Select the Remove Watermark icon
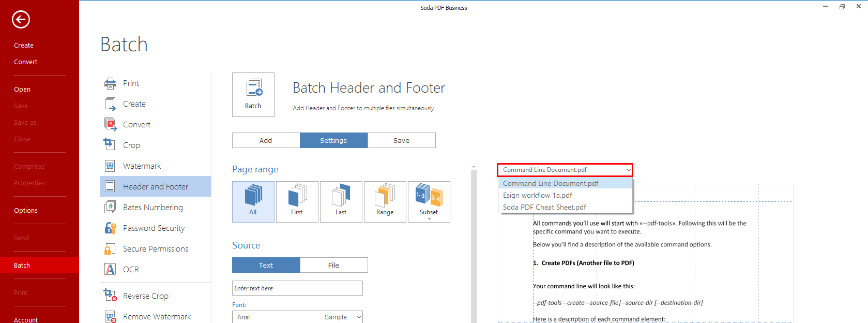The image size is (868, 323). coord(110,316)
